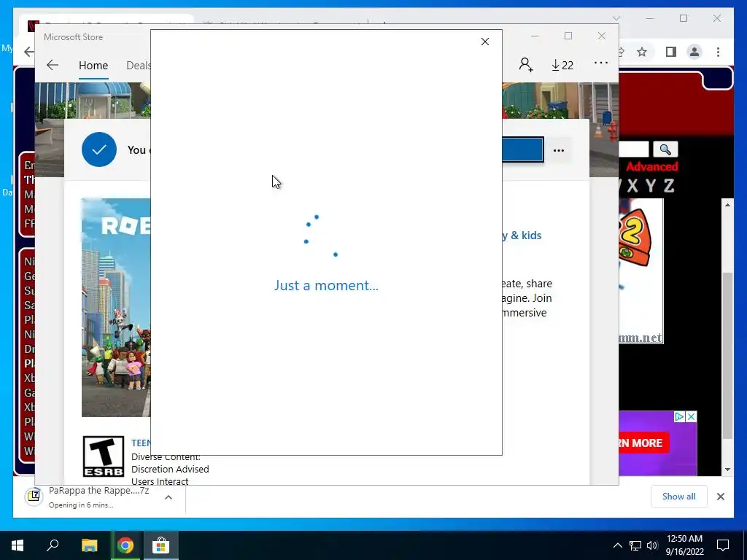Open Chrome three-dot menu

click(718, 52)
